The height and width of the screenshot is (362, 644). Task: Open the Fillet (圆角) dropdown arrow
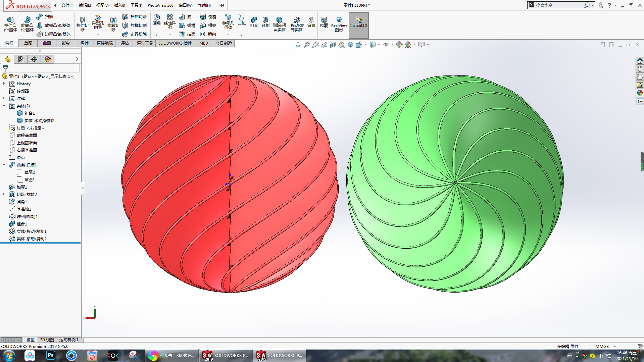point(156,35)
